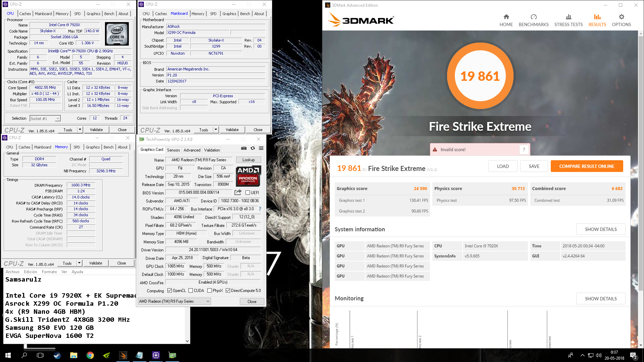Toggle the OpenCL checkbox
644x362 pixels.
tap(169, 291)
